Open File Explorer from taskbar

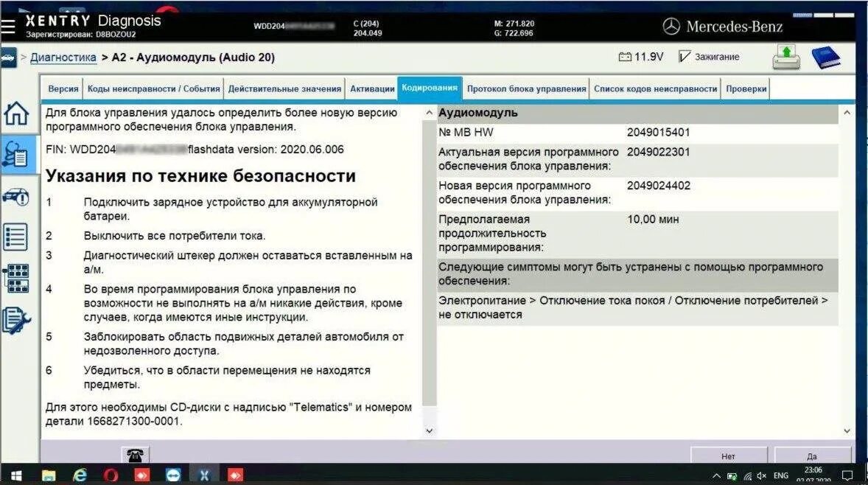coord(48,475)
